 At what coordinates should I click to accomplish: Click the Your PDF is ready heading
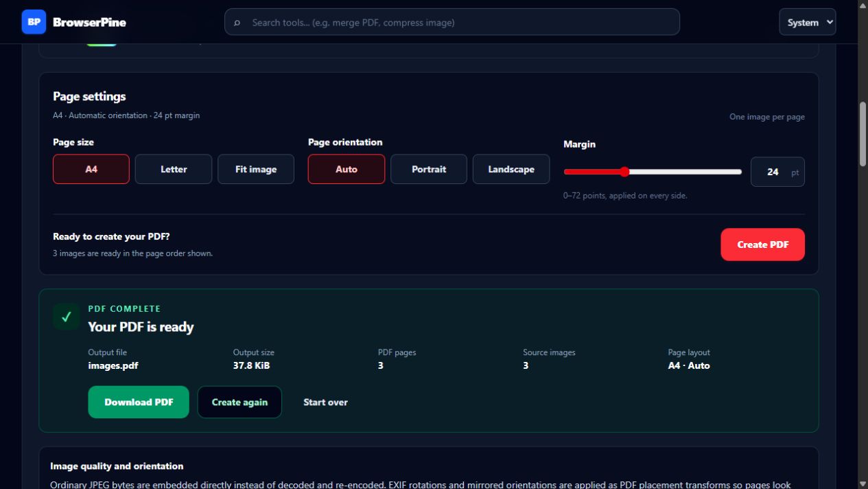coord(141,327)
